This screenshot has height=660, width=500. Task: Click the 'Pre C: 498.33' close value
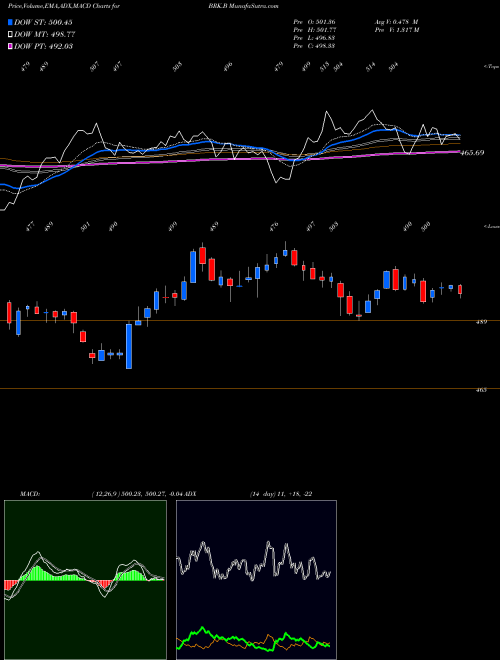314,46
